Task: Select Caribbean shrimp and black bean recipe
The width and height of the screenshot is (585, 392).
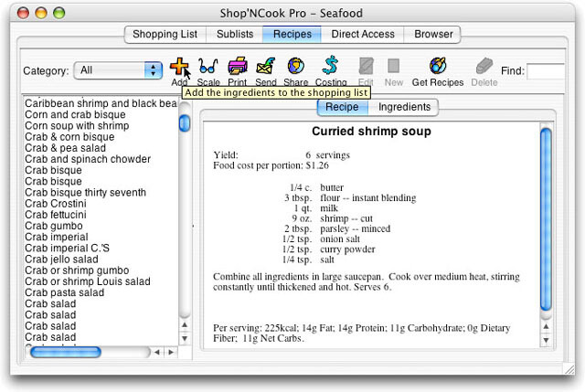Action: click(101, 103)
